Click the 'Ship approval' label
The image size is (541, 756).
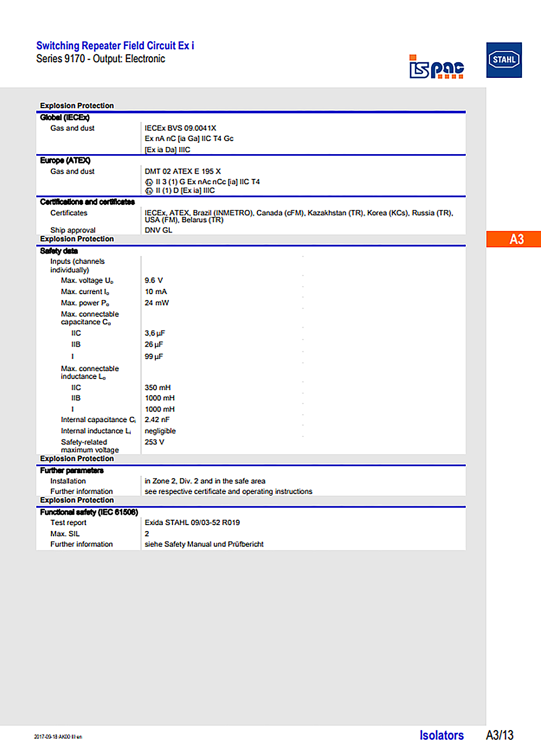73,230
